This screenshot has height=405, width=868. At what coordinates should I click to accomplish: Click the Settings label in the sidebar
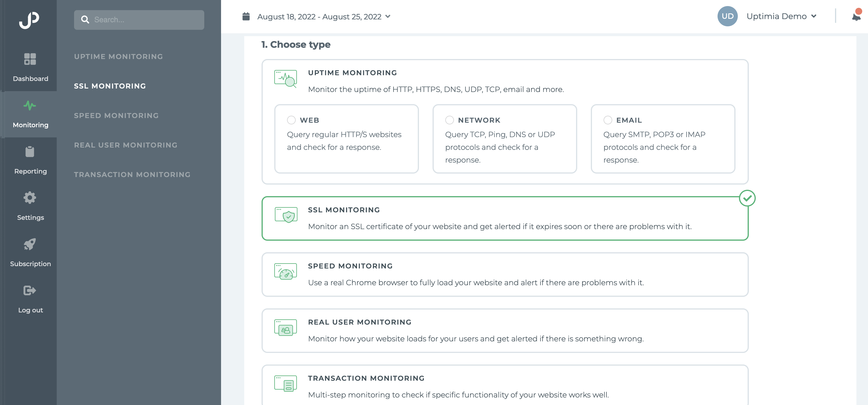tap(30, 217)
